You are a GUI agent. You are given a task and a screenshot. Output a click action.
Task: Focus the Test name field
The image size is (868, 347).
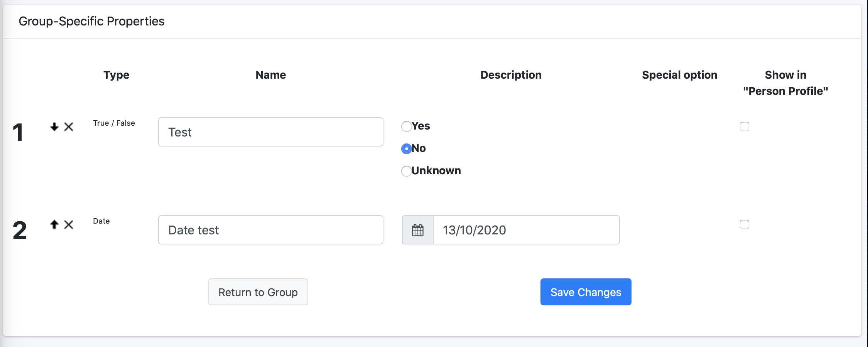[271, 132]
